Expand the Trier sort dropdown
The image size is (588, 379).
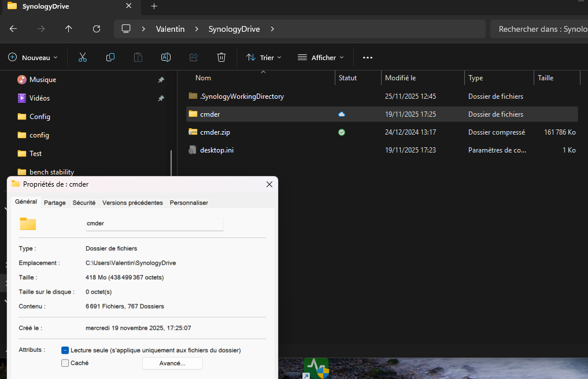[x=264, y=57]
